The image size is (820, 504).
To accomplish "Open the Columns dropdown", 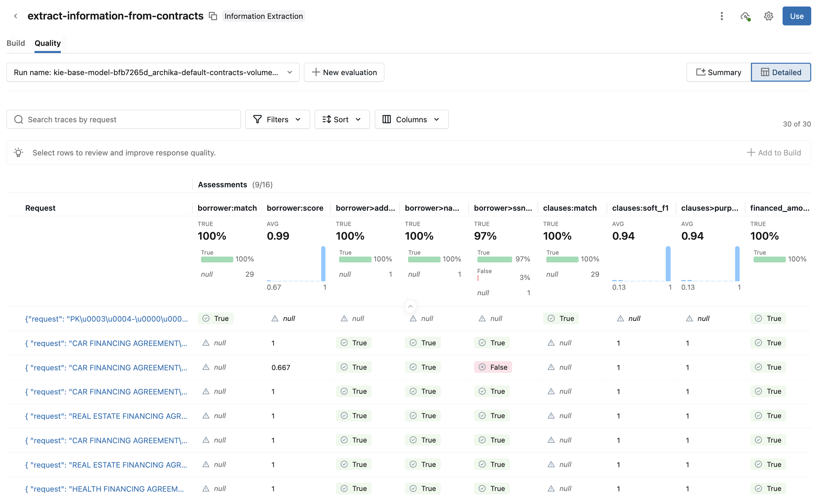I will (411, 119).
